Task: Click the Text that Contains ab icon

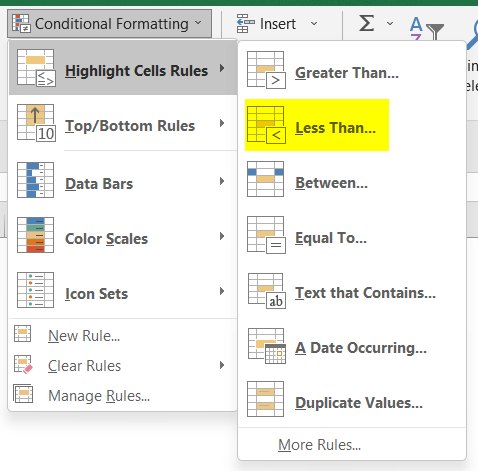Action: [x=266, y=291]
